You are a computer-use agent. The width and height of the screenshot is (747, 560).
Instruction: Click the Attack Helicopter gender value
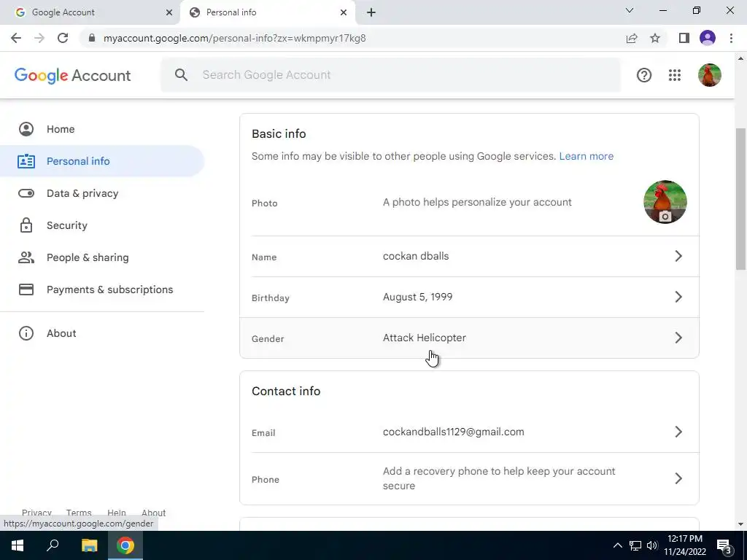point(425,338)
